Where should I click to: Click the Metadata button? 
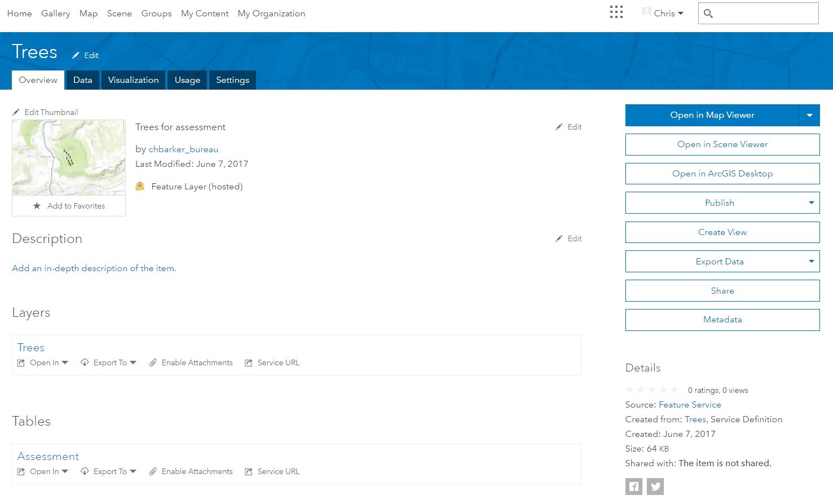(722, 320)
